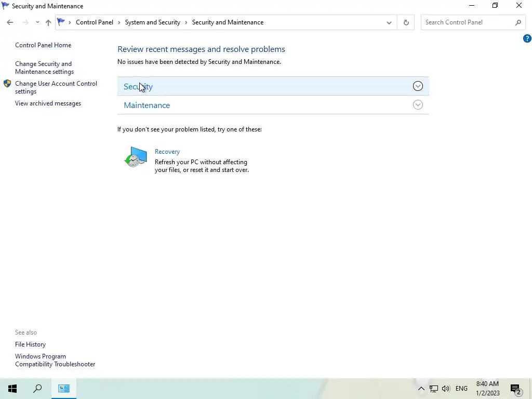Viewport: 532px width, 399px height.
Task: Refresh the Security and Maintenance page
Action: pyautogui.click(x=406, y=23)
